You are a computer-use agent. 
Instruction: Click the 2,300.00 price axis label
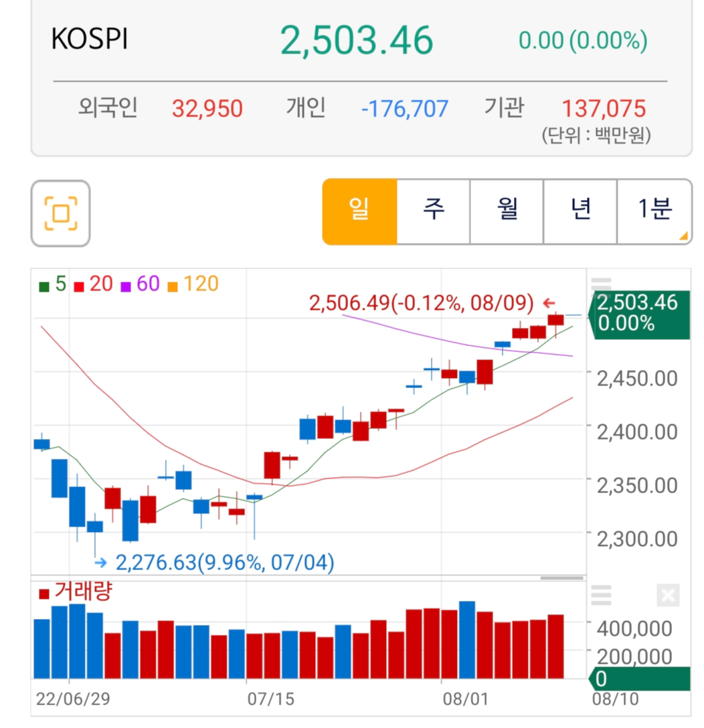click(637, 539)
